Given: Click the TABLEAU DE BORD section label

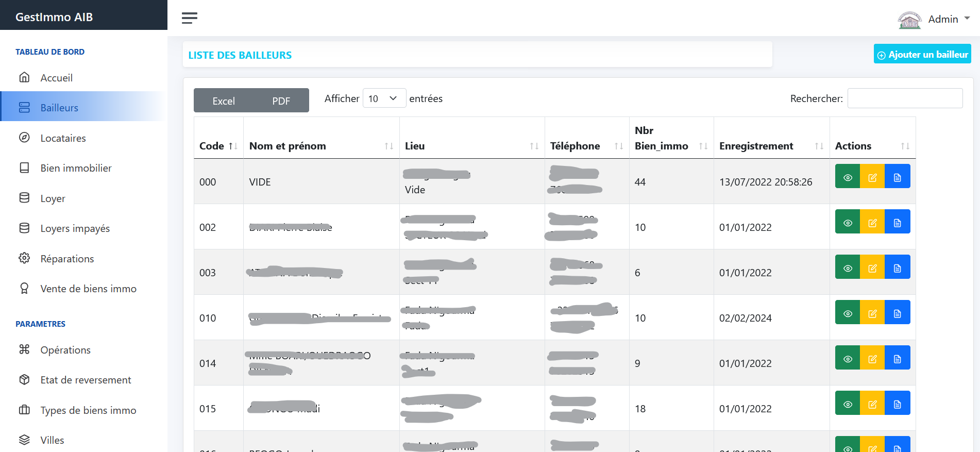Looking at the screenshot, I should [x=50, y=52].
